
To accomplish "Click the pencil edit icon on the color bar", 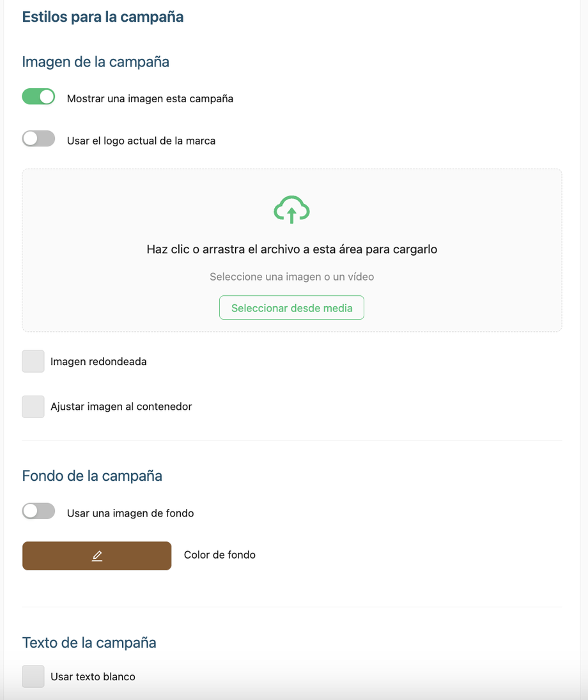I will [97, 556].
